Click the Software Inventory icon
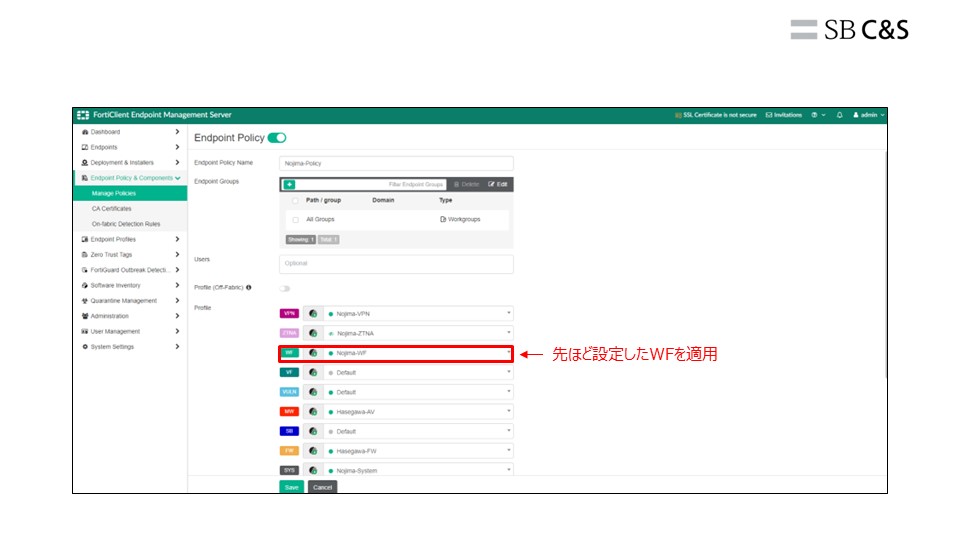Image resolution: width=960 pixels, height=540 pixels. point(85,285)
